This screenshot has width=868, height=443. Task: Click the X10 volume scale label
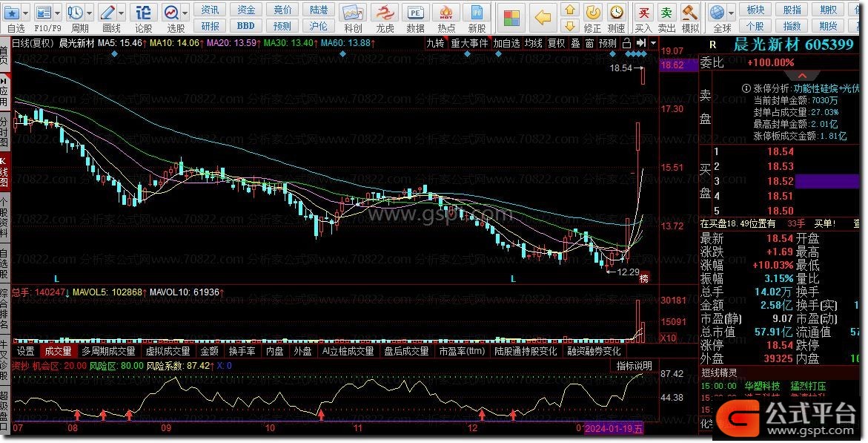(x=668, y=338)
